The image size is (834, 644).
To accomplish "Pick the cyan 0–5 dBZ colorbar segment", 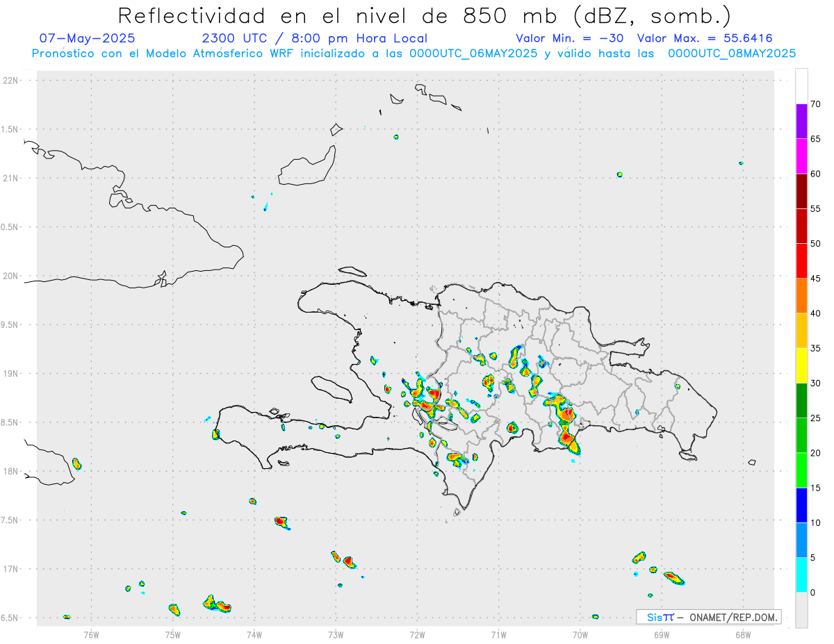I will click(801, 575).
